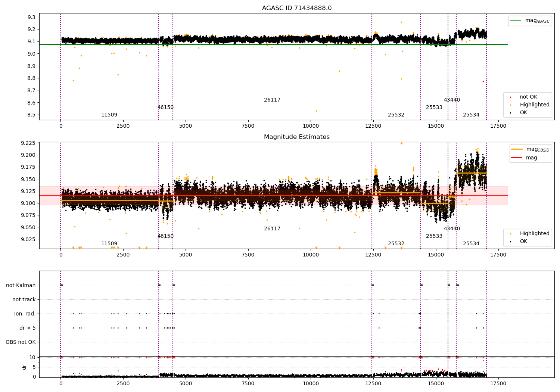
Task: Click x-axis tick 17500 of the bottom plot
Action: point(498,384)
